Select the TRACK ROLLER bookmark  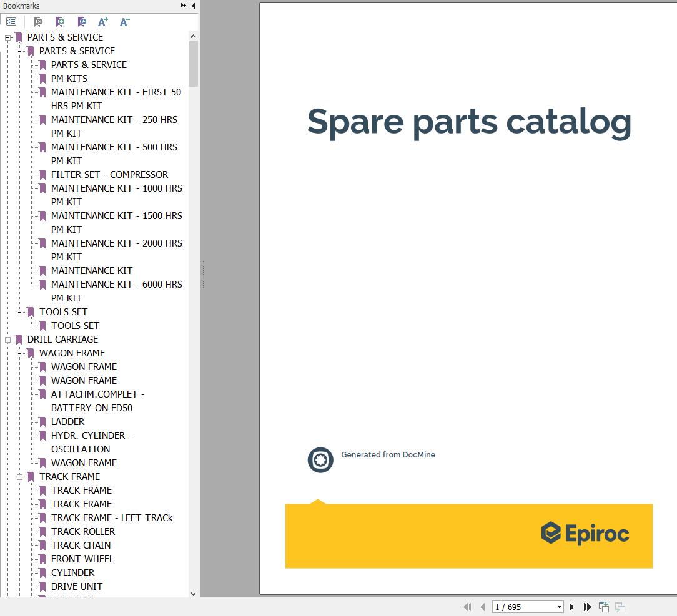pos(83,532)
